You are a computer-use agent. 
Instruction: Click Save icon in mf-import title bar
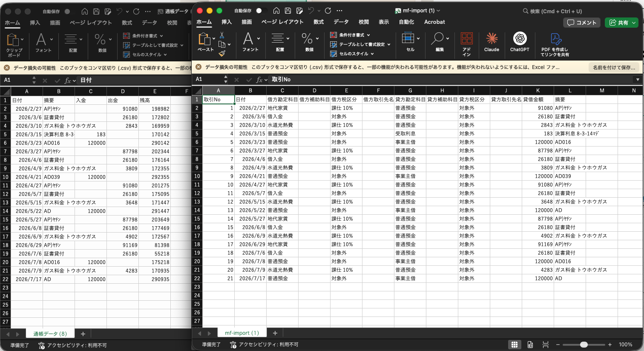(288, 11)
